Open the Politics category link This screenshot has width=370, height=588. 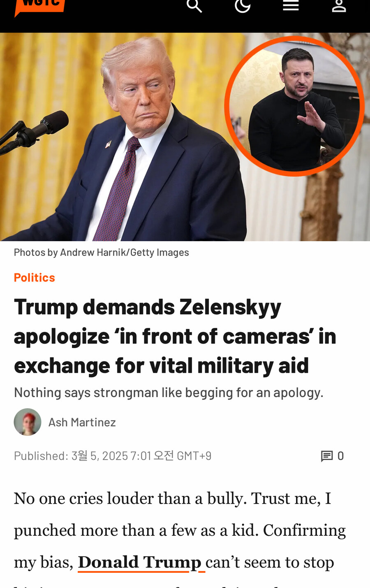tap(35, 278)
